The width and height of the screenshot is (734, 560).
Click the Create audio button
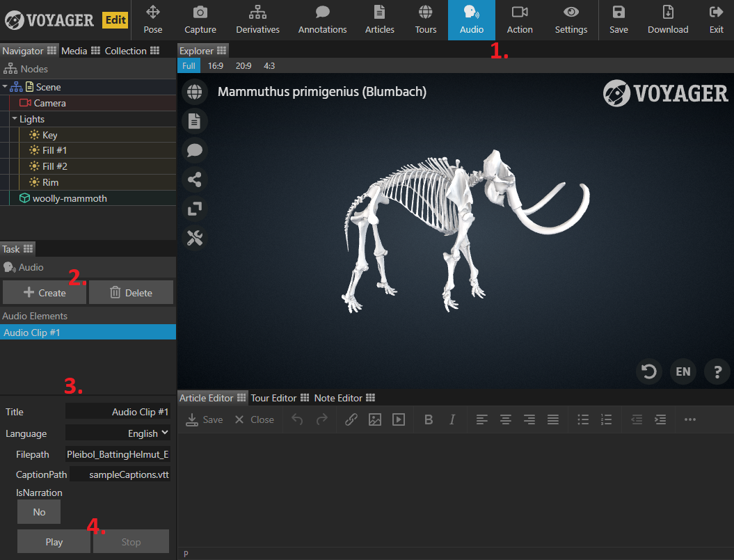(x=45, y=293)
